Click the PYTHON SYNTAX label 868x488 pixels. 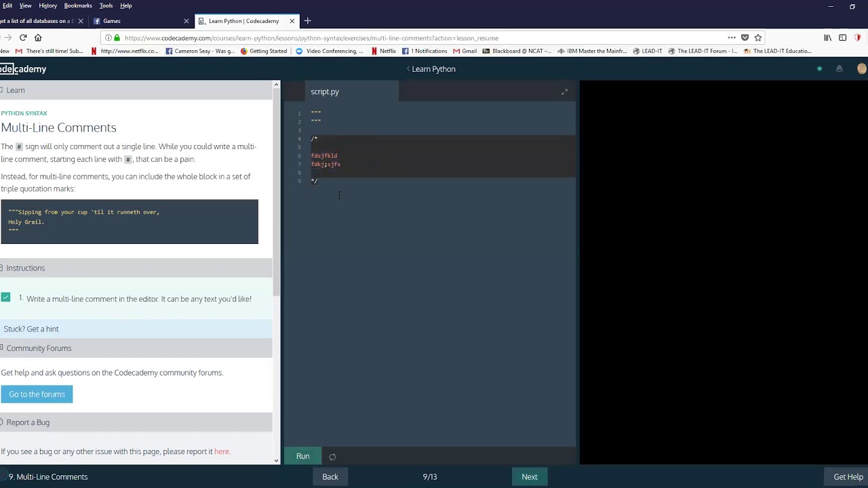pos(24,113)
